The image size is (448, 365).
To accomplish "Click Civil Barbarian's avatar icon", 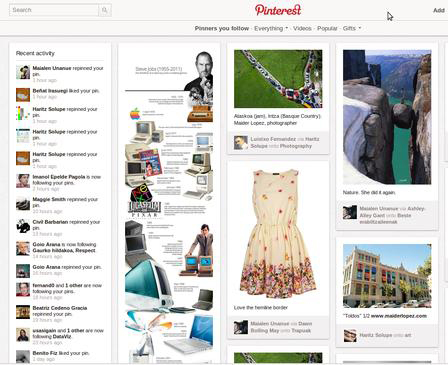I will [x=23, y=226].
